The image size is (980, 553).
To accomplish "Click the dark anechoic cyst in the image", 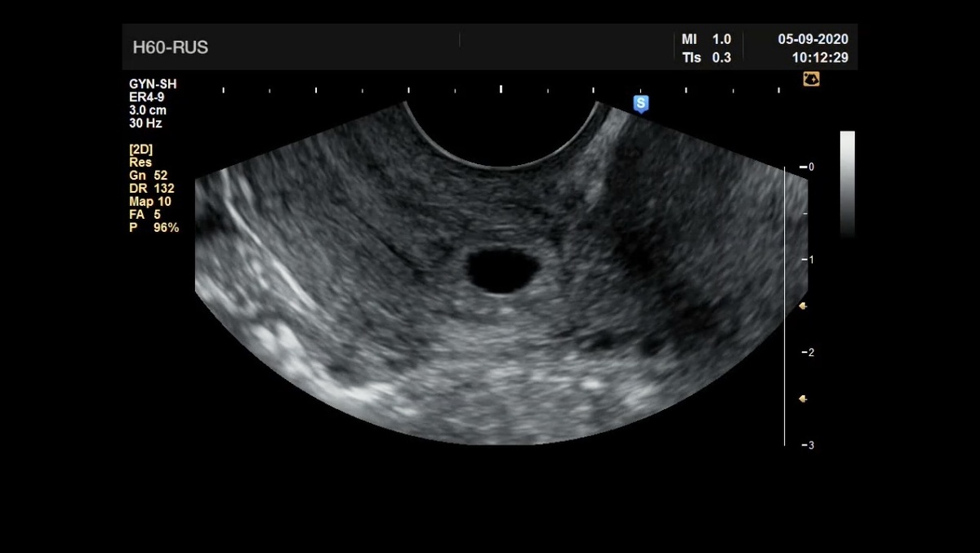I will (x=501, y=270).
